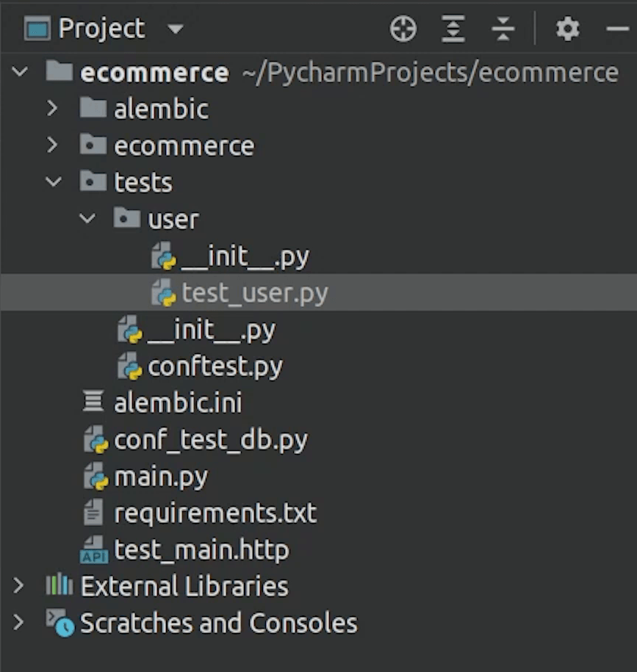Viewport: 637px width, 672px height.
Task: Hide the Project tool window
Action: (x=616, y=29)
